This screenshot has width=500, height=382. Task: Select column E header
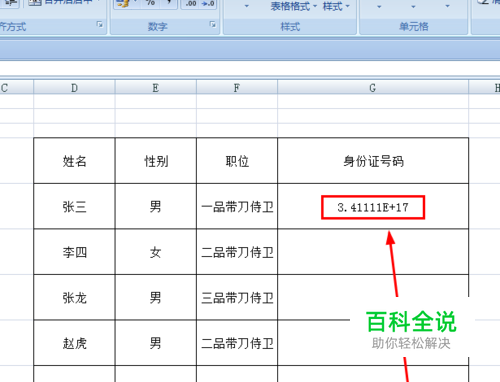click(x=156, y=88)
